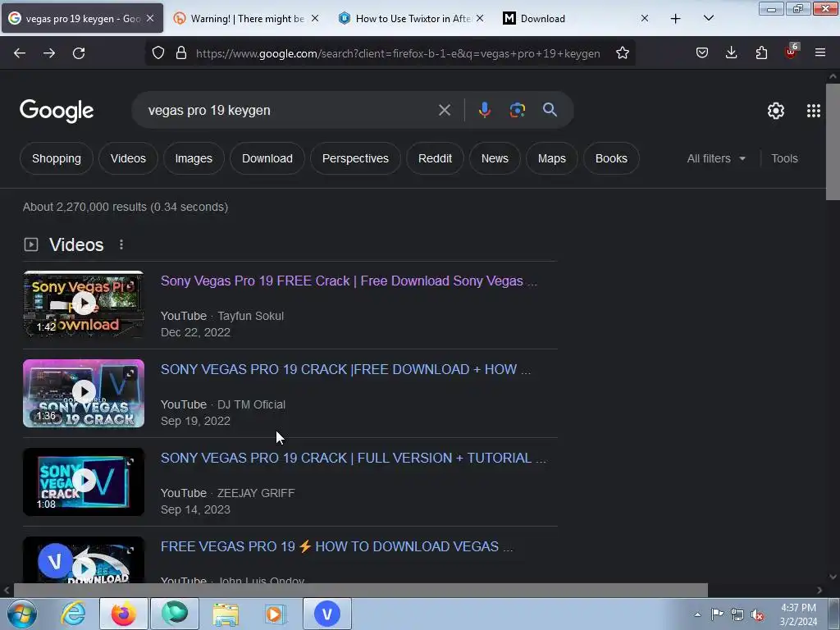Open the search Tools options
This screenshot has height=630, width=840.
tap(784, 158)
